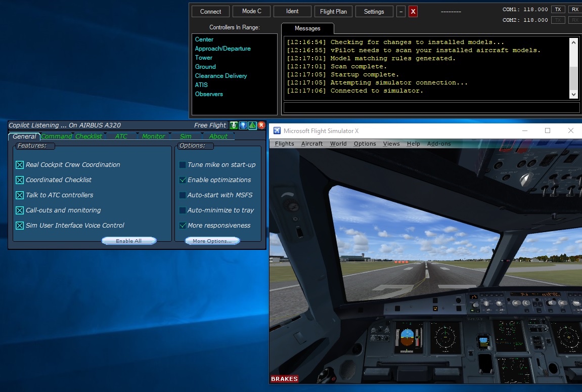
Task: Click the messages scrollbar up arrow
Action: point(573,42)
